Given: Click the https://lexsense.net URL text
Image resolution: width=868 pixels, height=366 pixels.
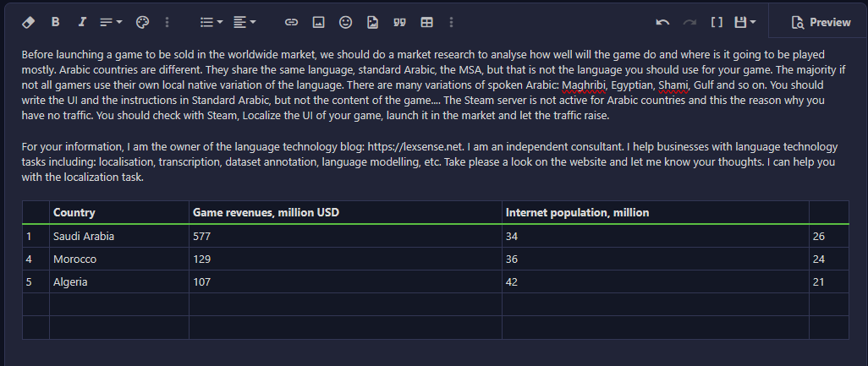Looking at the screenshot, I should [415, 146].
